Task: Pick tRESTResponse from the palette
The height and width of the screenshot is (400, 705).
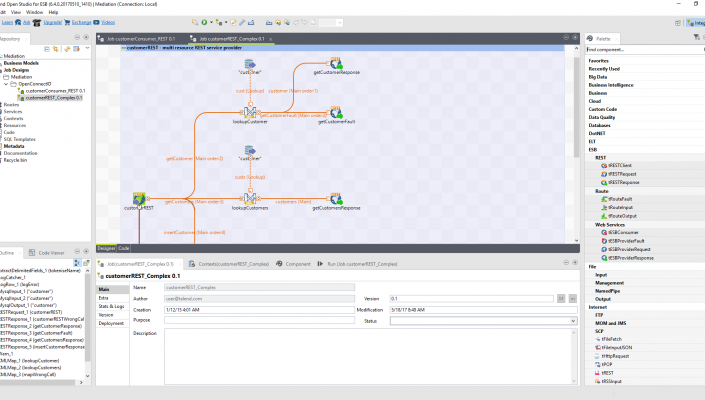Action: (624, 182)
